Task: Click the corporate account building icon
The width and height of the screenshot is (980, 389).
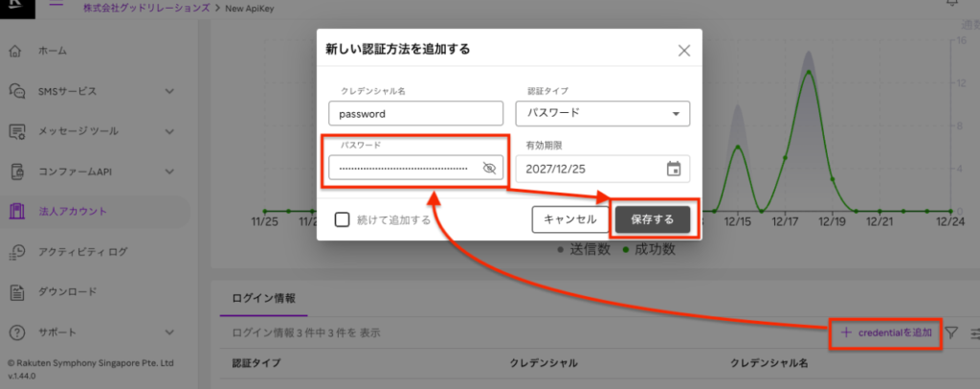Action: 16,212
